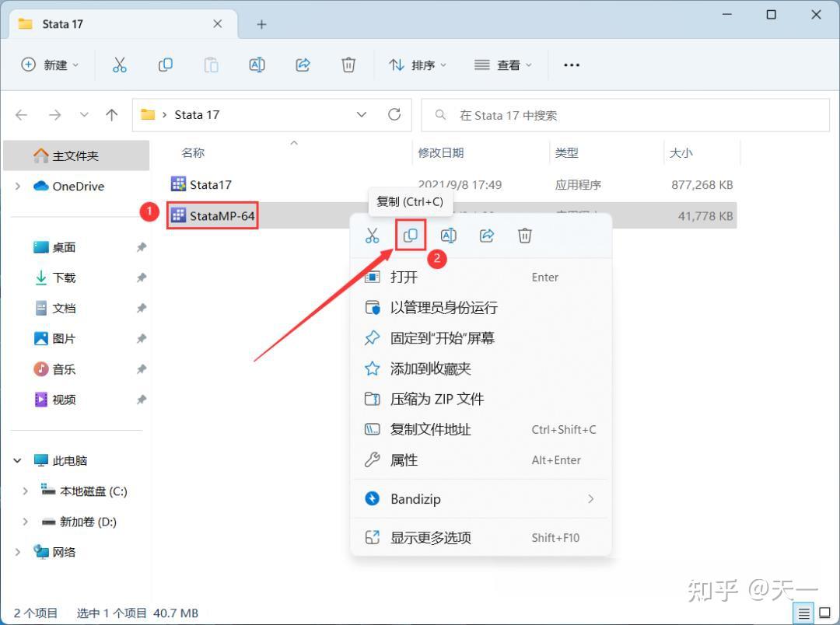This screenshot has width=840, height=625.
Task: Click the Cut icon in the toolbar
Action: [x=119, y=65]
